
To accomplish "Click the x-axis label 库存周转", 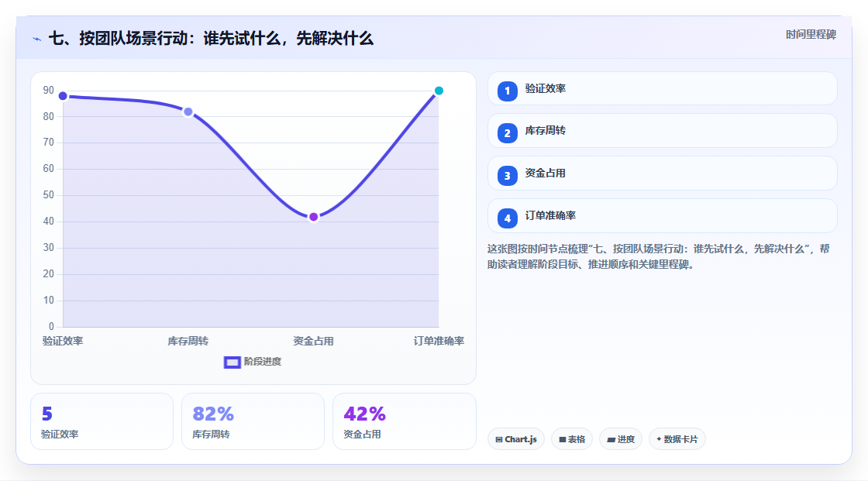I will coord(188,341).
